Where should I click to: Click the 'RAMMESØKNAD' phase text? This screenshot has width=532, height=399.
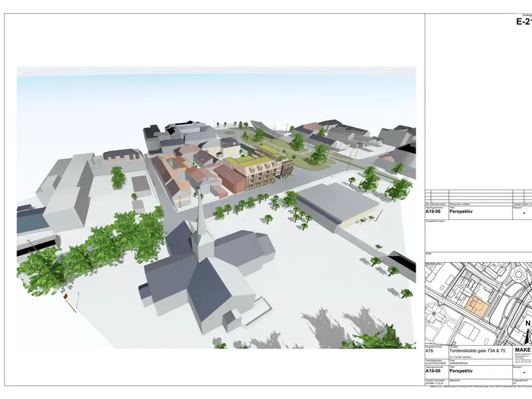click(458, 362)
